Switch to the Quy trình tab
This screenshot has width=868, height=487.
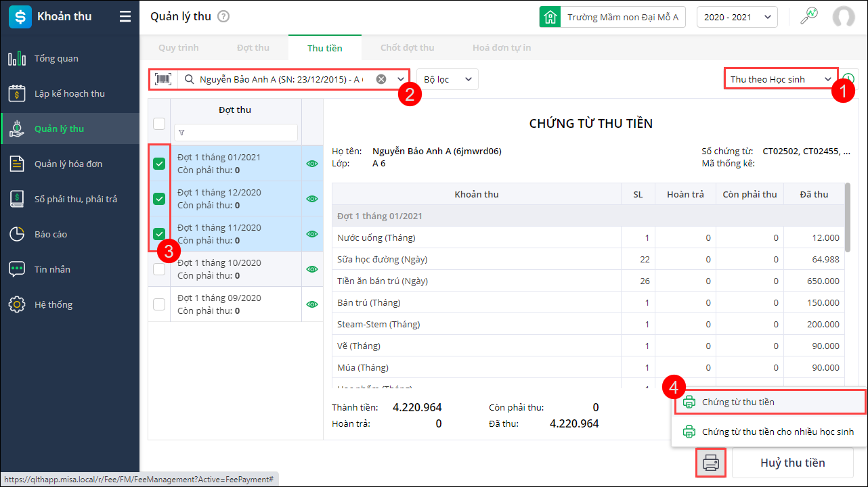coord(179,48)
